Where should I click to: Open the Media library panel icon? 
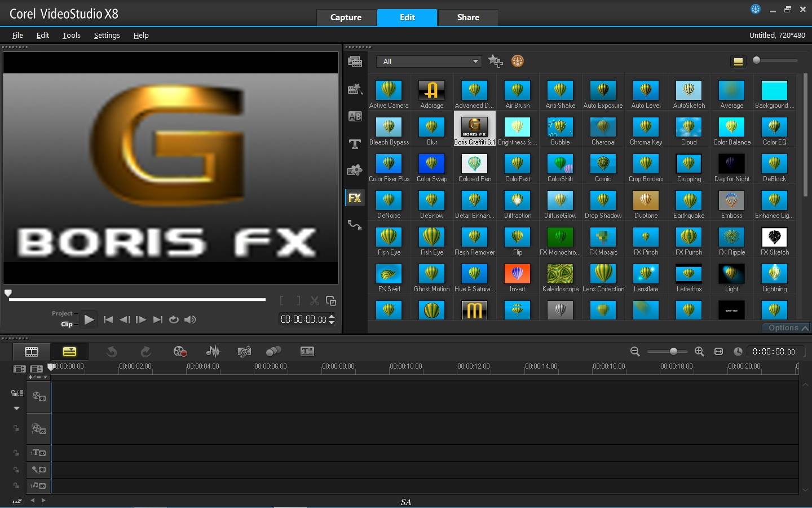(x=355, y=62)
